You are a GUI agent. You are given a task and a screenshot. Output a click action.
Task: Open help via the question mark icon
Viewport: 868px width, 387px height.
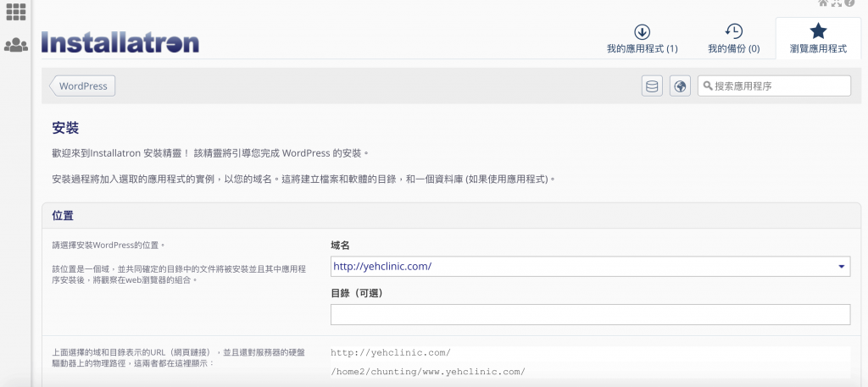tap(849, 3)
